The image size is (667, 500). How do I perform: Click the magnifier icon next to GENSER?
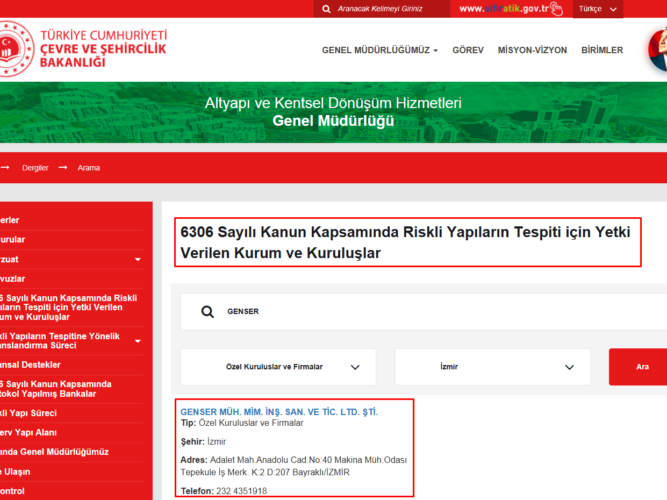coord(208,312)
